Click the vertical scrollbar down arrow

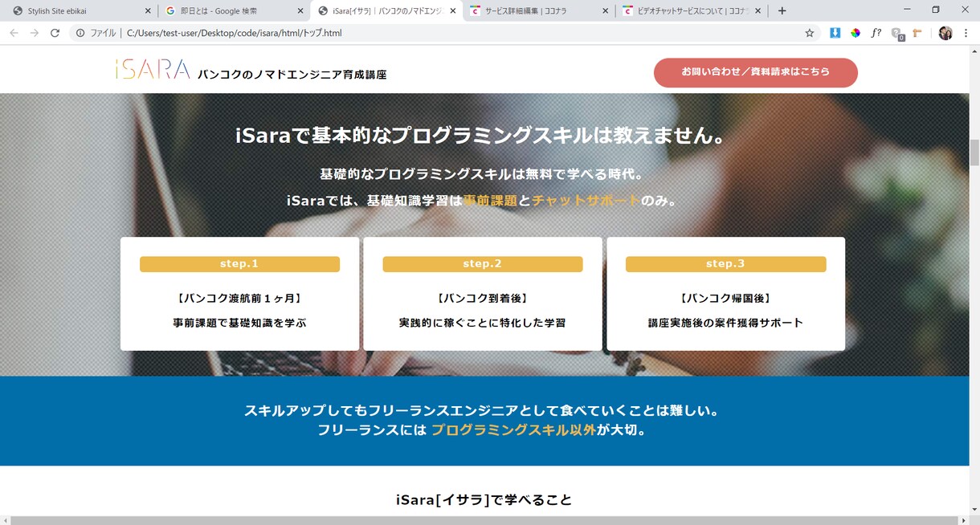click(x=974, y=510)
